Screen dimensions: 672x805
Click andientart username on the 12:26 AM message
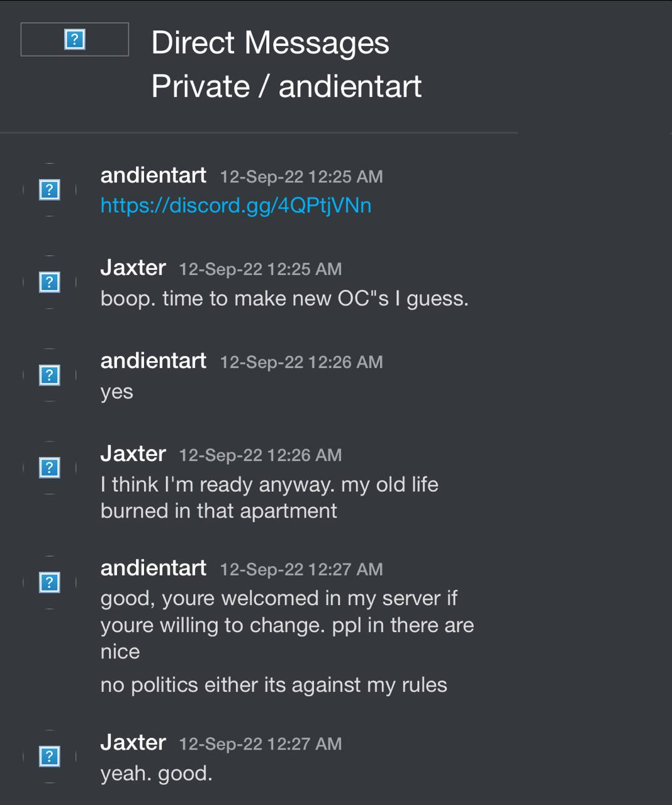(154, 360)
